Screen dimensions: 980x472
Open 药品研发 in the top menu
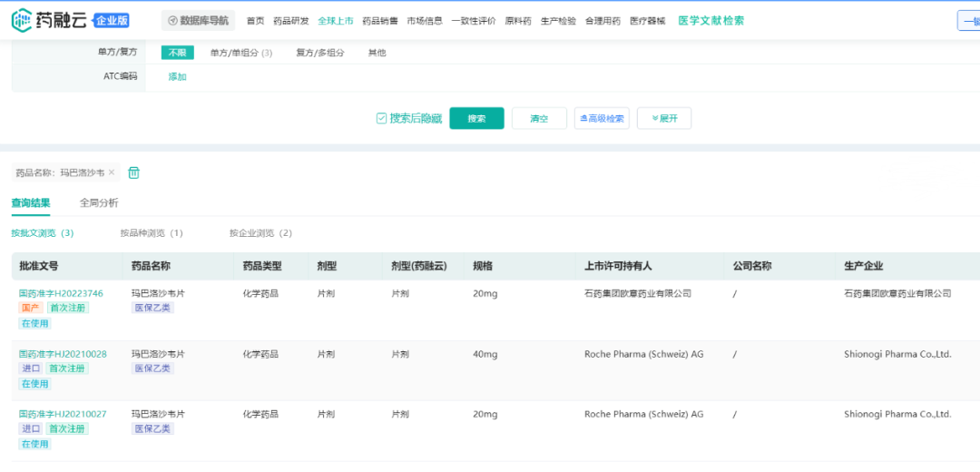pos(290,21)
